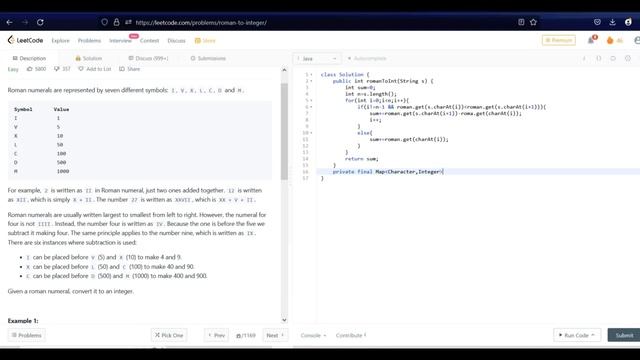
Task: Click the Share icon
Action: pyautogui.click(x=122, y=69)
